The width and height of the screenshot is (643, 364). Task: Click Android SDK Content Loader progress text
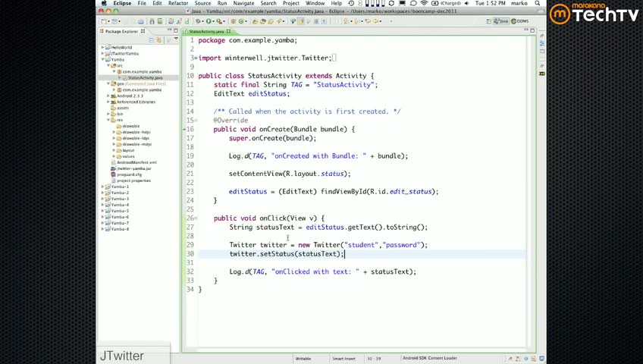coord(430,358)
